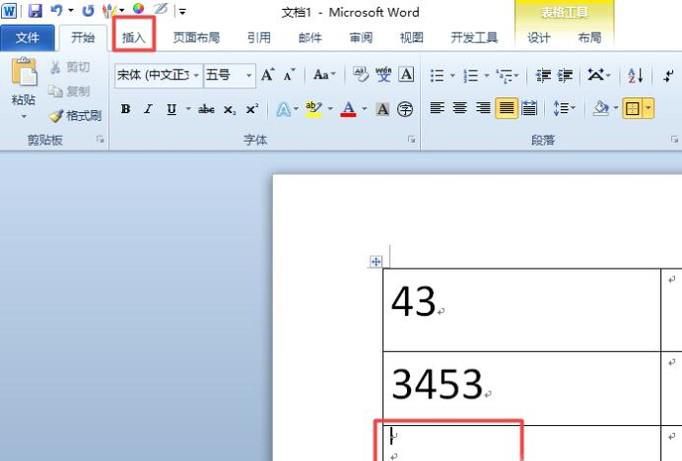This screenshot has width=682, height=461.
Task: Click the Distributed alignment icon
Action: [x=529, y=108]
